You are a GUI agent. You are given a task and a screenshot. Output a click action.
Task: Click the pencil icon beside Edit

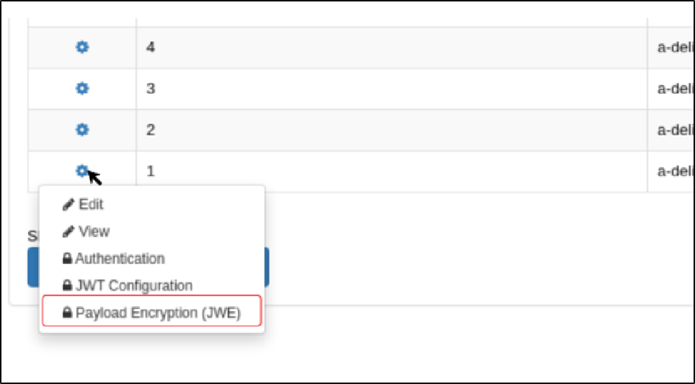pos(68,205)
